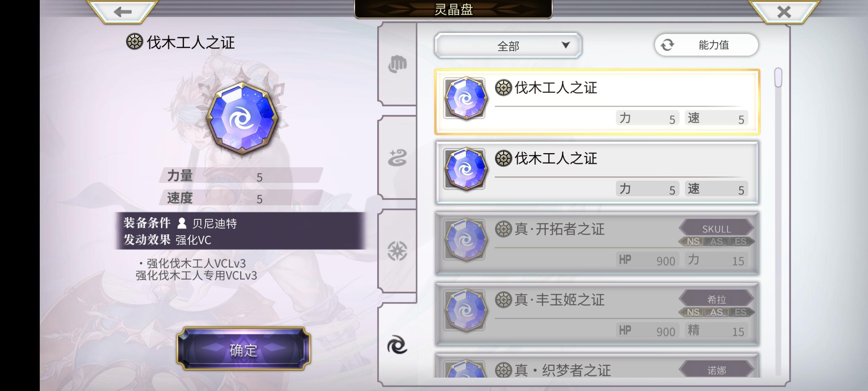868x391 pixels.
Task: Select the first 伐木工人之证 entry
Action: pyautogui.click(x=597, y=102)
